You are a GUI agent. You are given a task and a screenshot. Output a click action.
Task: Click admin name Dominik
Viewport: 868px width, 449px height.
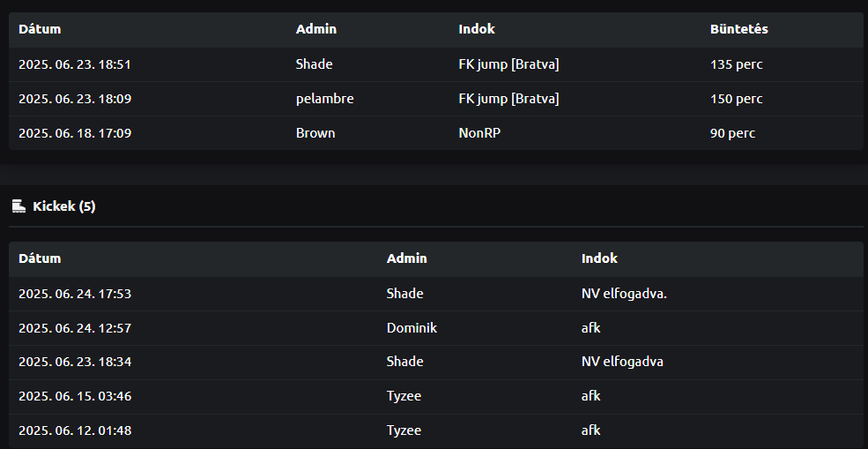412,327
